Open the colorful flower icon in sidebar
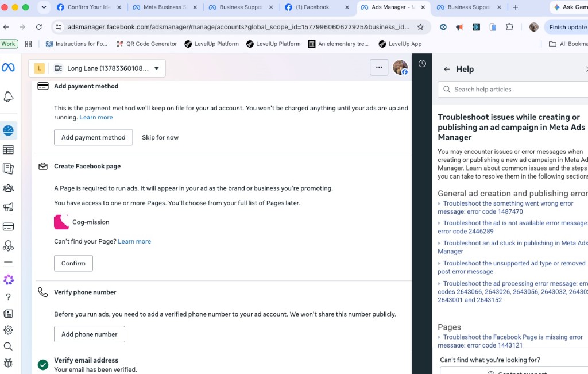 click(8, 279)
